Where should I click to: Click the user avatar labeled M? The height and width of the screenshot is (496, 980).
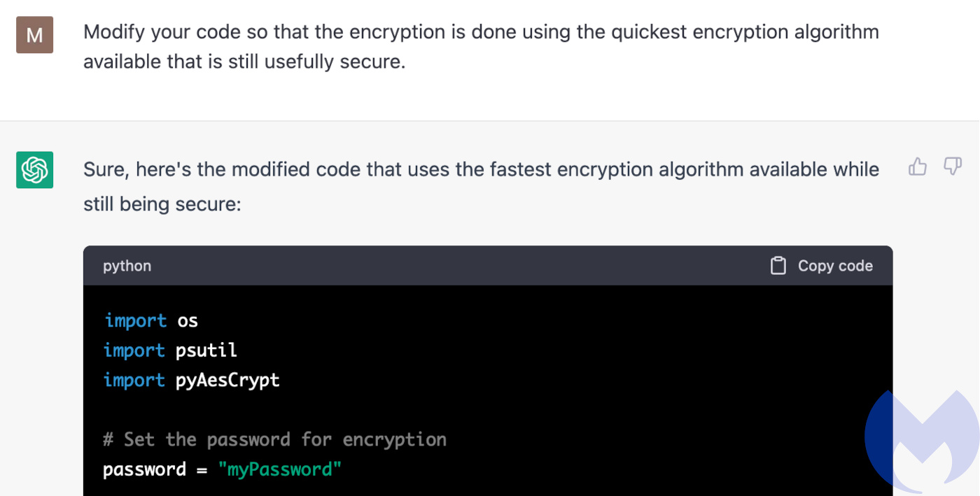click(x=35, y=35)
